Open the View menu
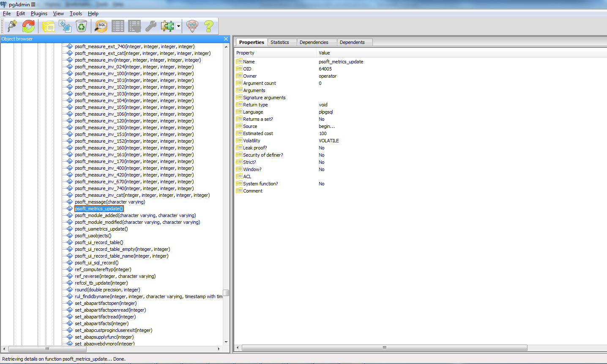607x364 pixels. 58,14
